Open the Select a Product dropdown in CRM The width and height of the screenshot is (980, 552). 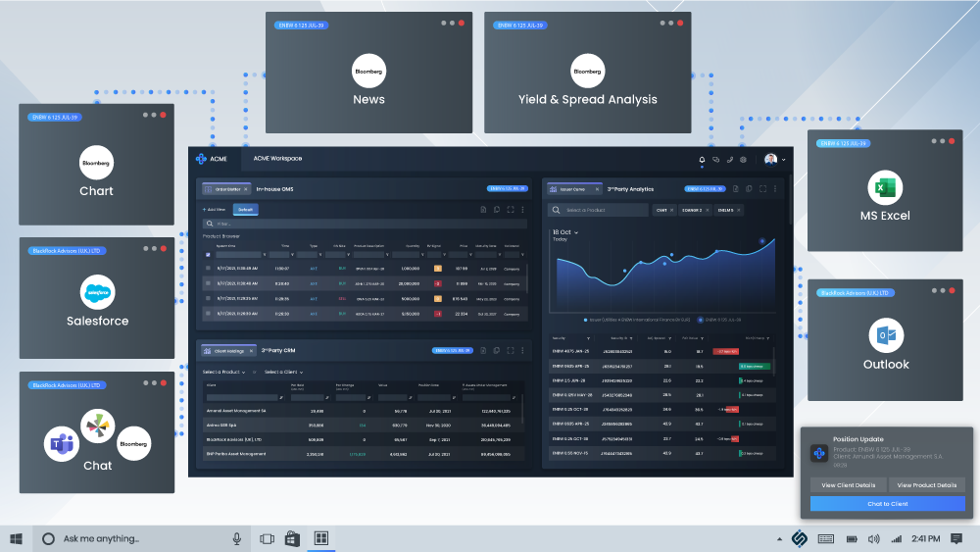(223, 372)
